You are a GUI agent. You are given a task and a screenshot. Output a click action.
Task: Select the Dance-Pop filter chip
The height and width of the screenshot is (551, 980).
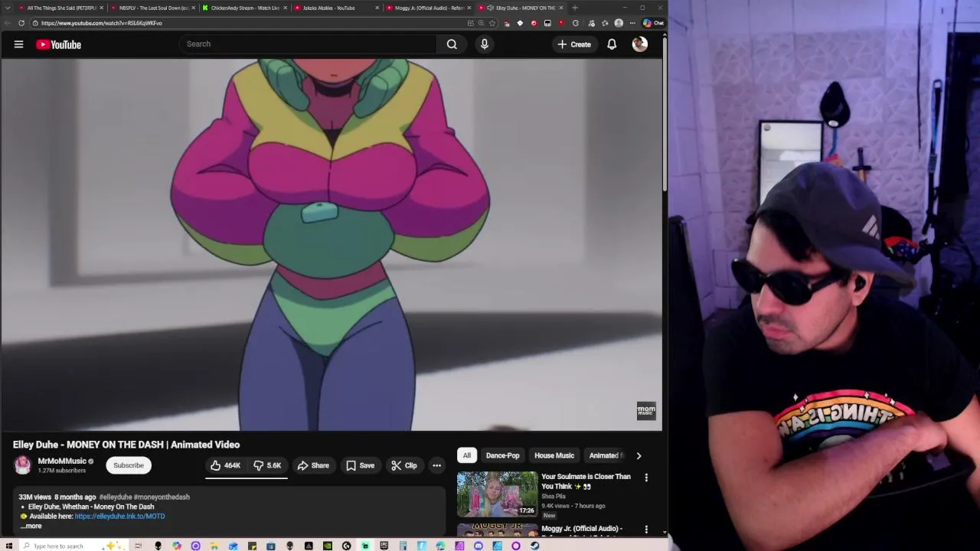point(502,455)
